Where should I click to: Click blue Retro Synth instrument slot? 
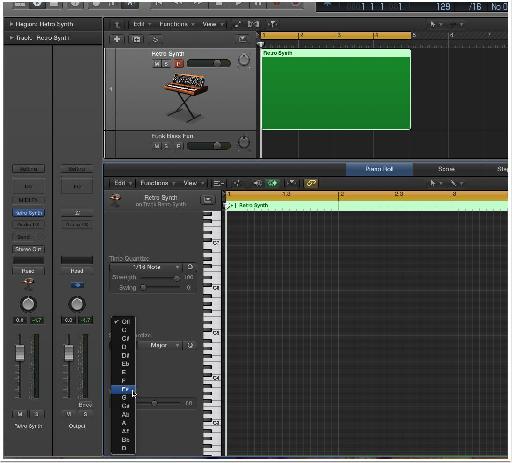29,213
